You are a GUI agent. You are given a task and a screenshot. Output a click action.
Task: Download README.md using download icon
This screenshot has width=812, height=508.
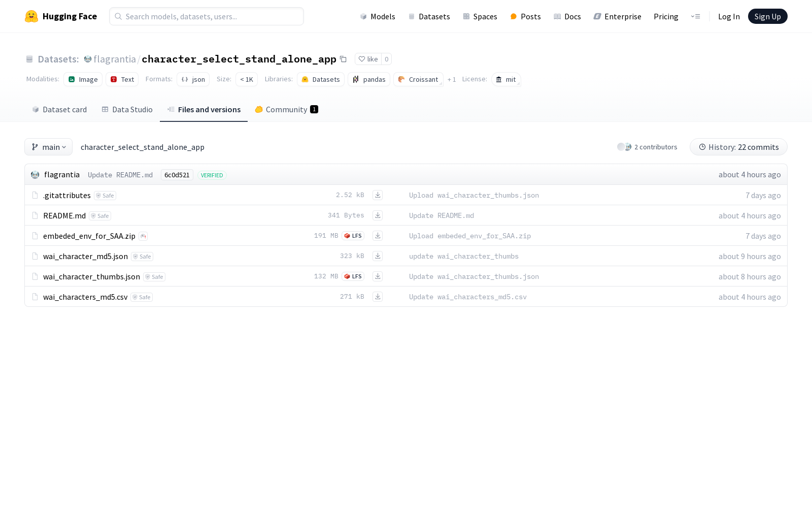tap(377, 215)
